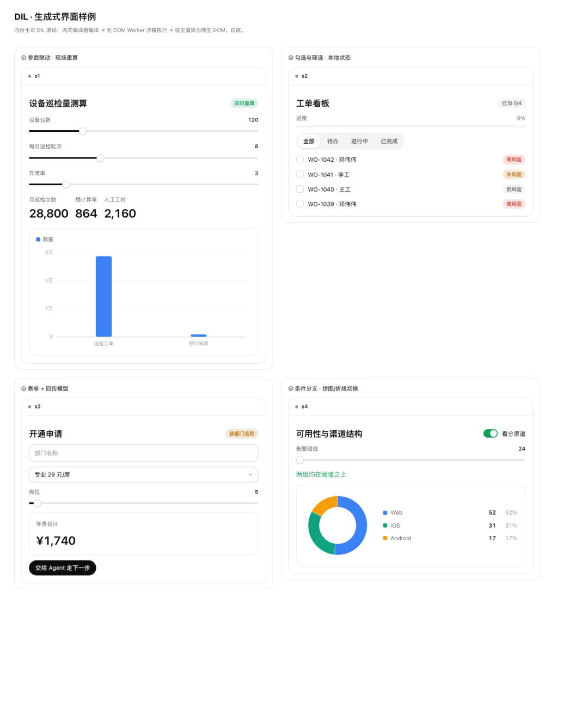
Task: Click the 两组均在阈值之上 status text
Action: [x=321, y=474]
